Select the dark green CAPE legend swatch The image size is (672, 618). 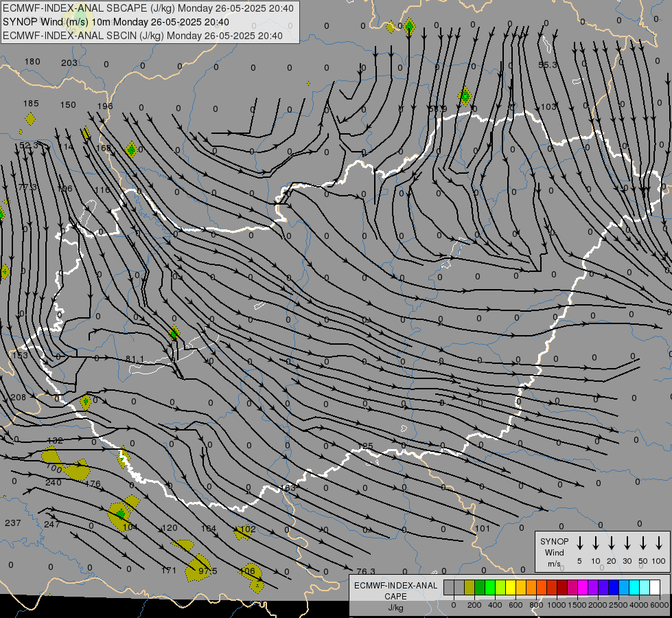(480, 588)
